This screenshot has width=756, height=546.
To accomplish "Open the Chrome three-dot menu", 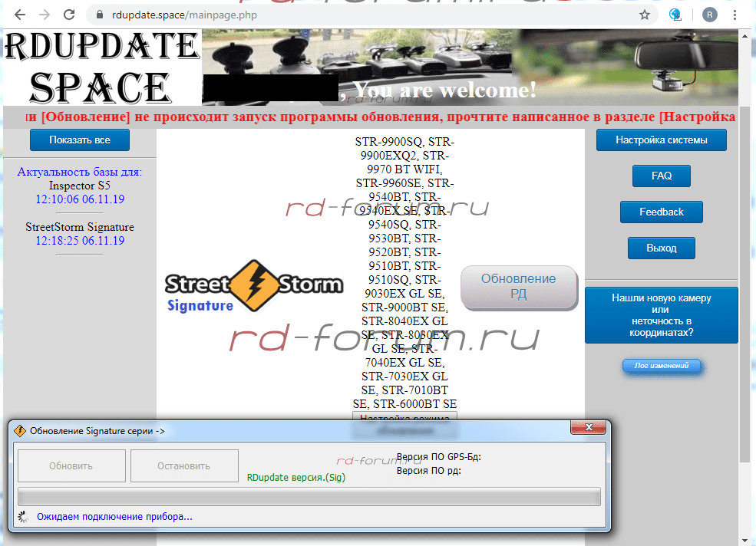I will (x=735, y=15).
